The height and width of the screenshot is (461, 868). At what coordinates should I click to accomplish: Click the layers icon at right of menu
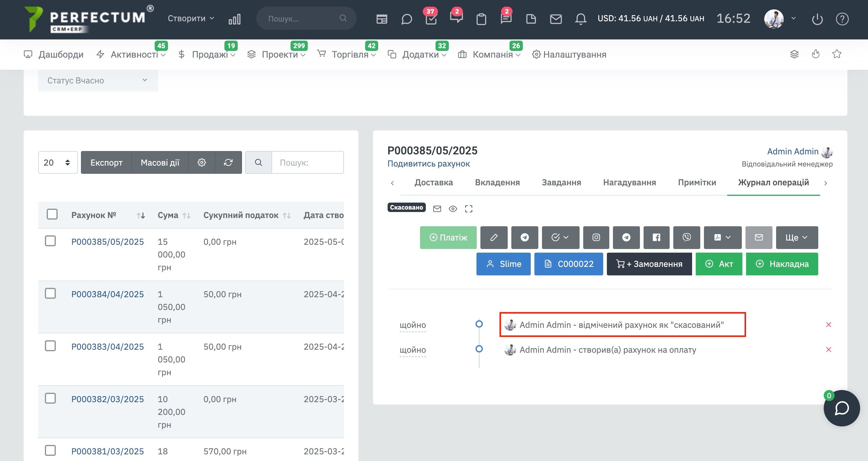(794, 54)
